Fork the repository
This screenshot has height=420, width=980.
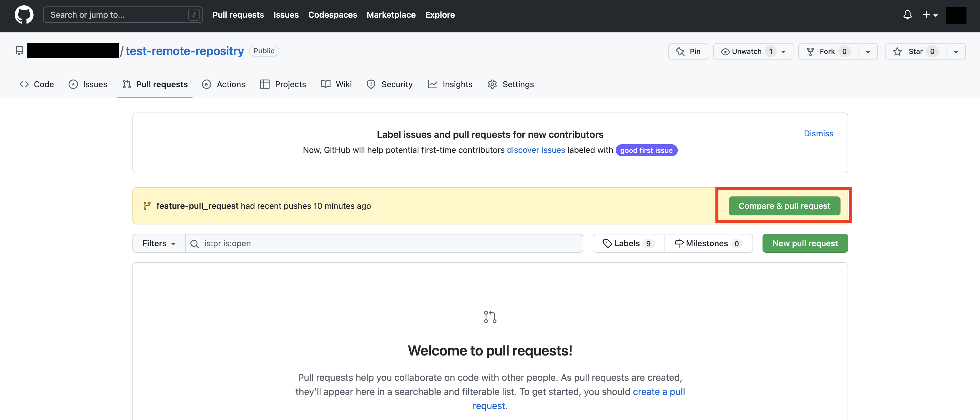[x=828, y=52]
